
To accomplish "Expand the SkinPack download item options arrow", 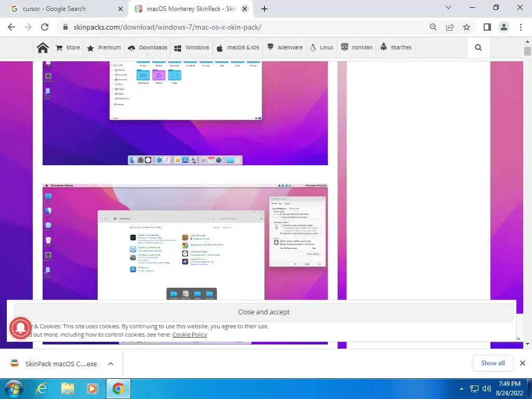I will click(x=111, y=364).
